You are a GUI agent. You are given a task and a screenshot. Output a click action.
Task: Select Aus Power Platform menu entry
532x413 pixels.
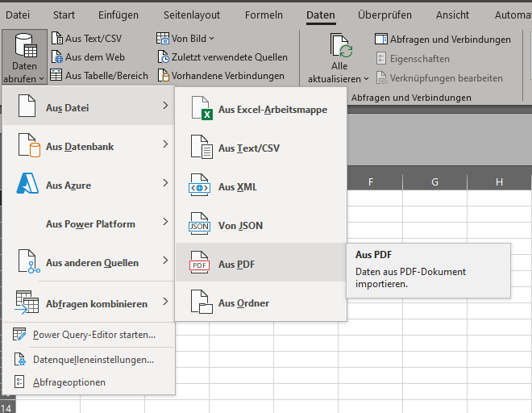coord(89,223)
